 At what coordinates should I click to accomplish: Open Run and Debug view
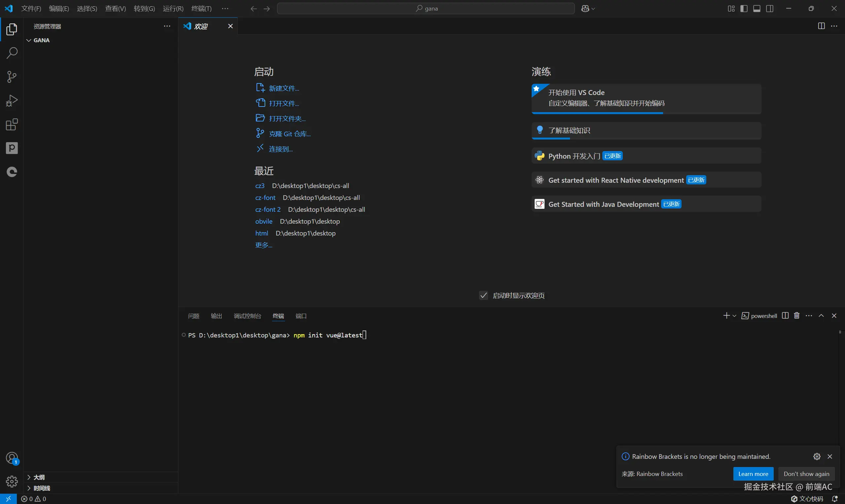[x=12, y=101]
